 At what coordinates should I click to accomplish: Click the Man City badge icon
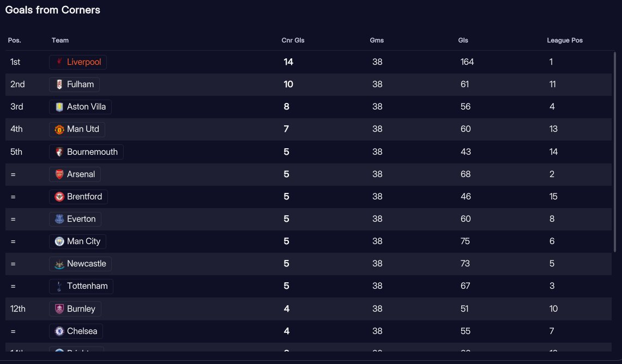point(59,241)
